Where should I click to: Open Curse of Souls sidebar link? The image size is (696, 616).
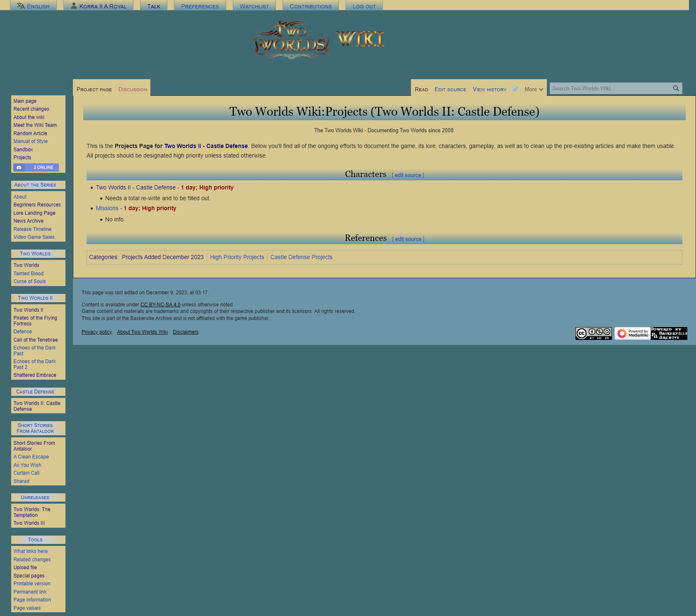click(x=29, y=281)
